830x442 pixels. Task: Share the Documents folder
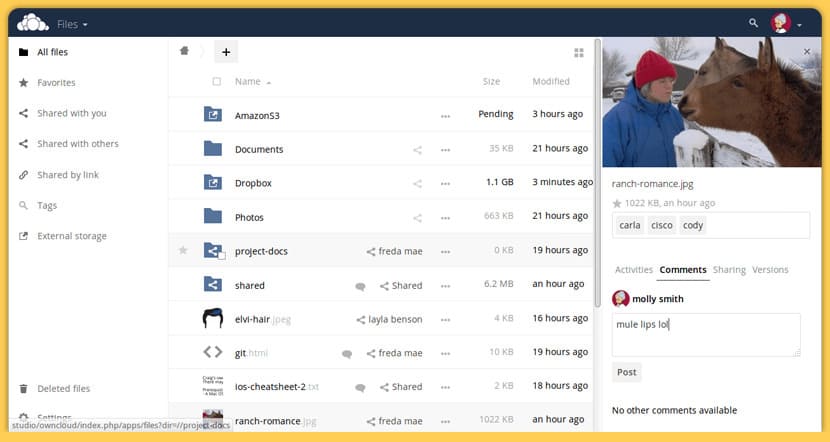coord(417,150)
